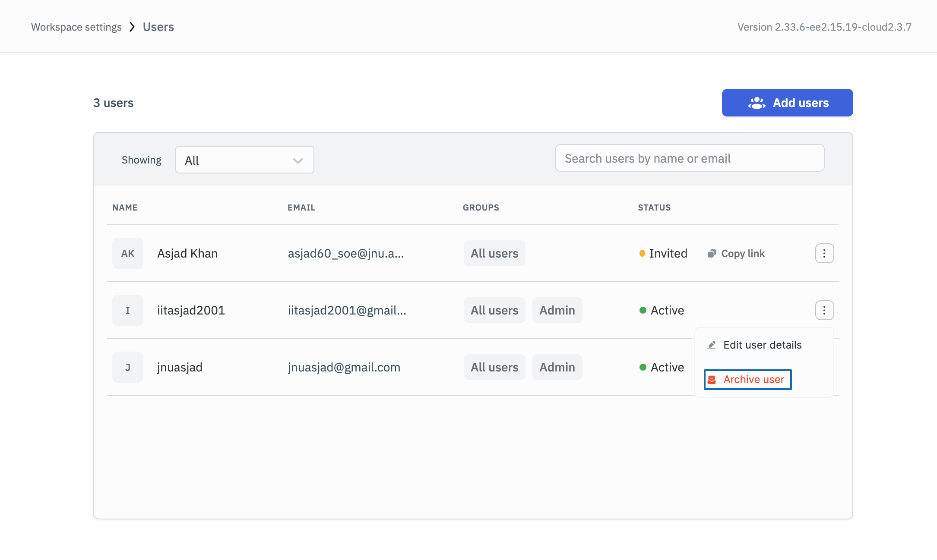
Task: Click Admin group tag for jnuasjad
Action: click(x=557, y=367)
